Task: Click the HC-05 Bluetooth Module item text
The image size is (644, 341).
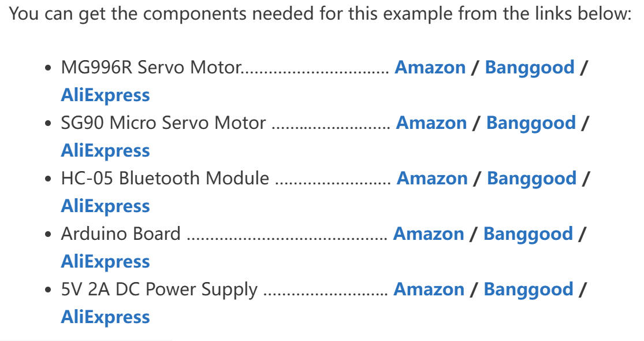Action: pyautogui.click(x=165, y=179)
